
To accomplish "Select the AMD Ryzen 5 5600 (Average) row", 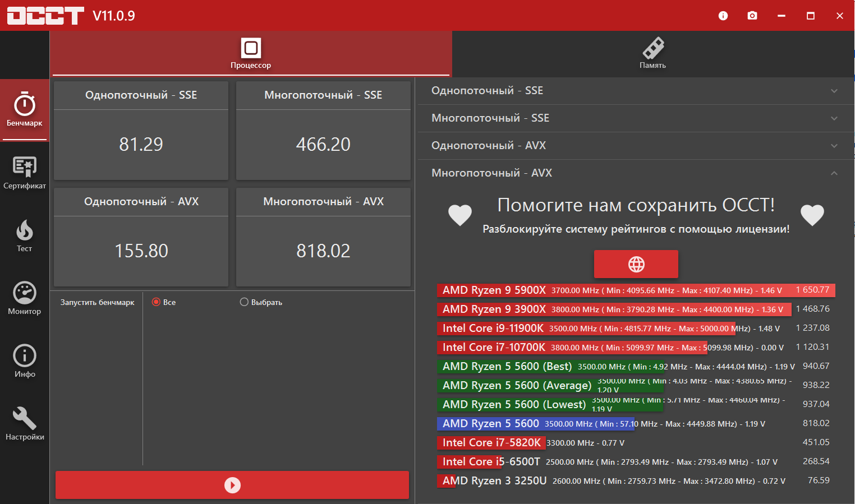I will [x=636, y=386].
